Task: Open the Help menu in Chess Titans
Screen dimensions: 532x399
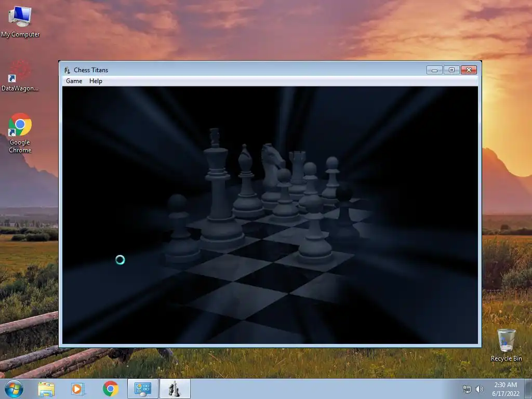Action: click(x=96, y=81)
